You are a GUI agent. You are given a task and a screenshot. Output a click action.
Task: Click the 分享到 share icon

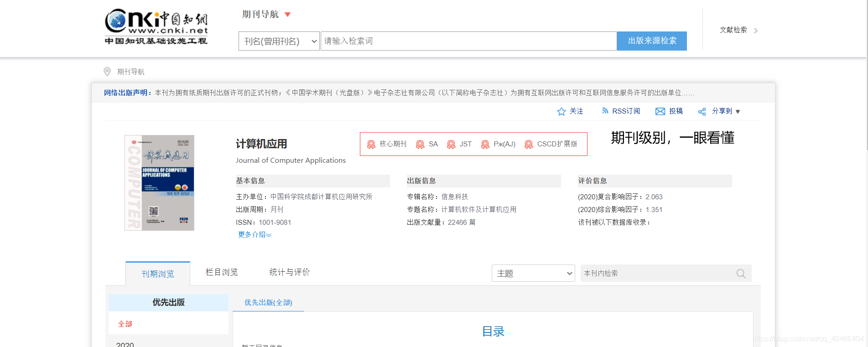tap(702, 111)
